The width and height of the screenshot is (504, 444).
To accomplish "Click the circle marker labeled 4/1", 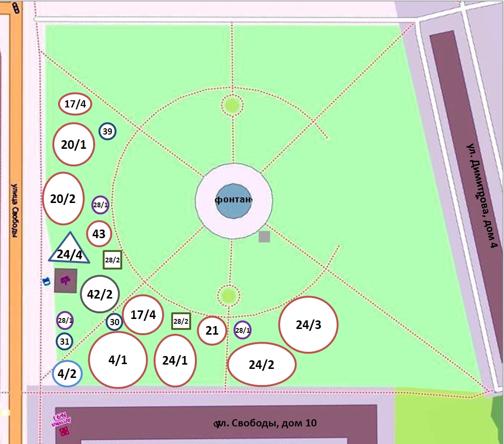I will click(x=117, y=359).
